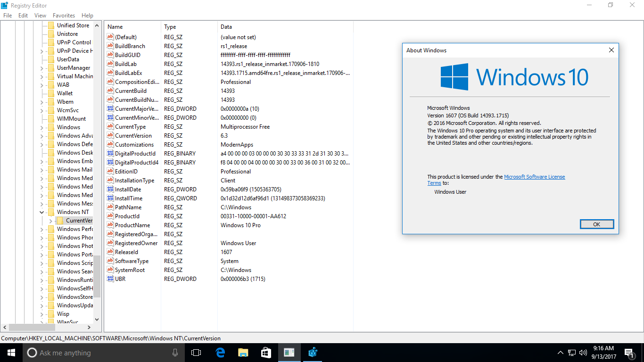Click the Data column header
Image resolution: width=644 pixels, height=362 pixels.
coord(285,27)
